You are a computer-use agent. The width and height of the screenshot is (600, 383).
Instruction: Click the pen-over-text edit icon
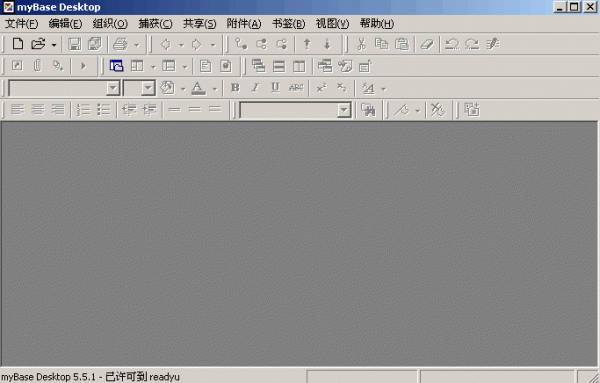(493, 44)
